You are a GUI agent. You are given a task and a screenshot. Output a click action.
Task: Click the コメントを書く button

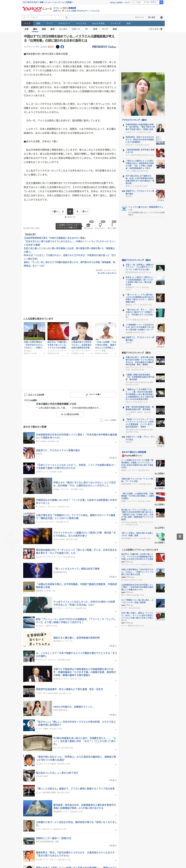93,394
